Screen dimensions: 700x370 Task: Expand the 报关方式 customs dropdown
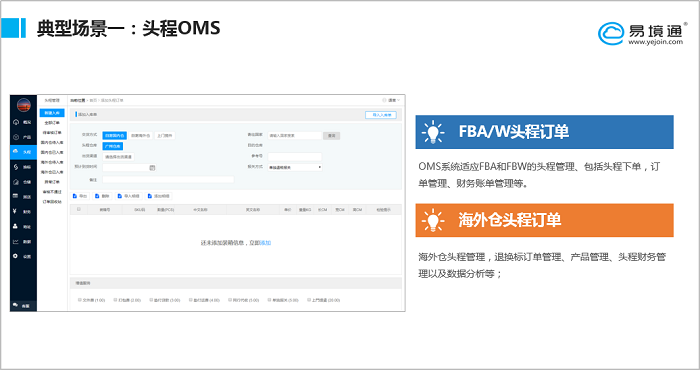[x=295, y=167]
